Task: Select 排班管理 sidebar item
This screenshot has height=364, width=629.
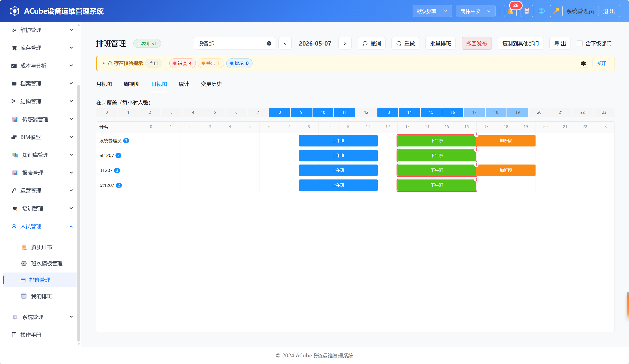Action: click(40, 280)
